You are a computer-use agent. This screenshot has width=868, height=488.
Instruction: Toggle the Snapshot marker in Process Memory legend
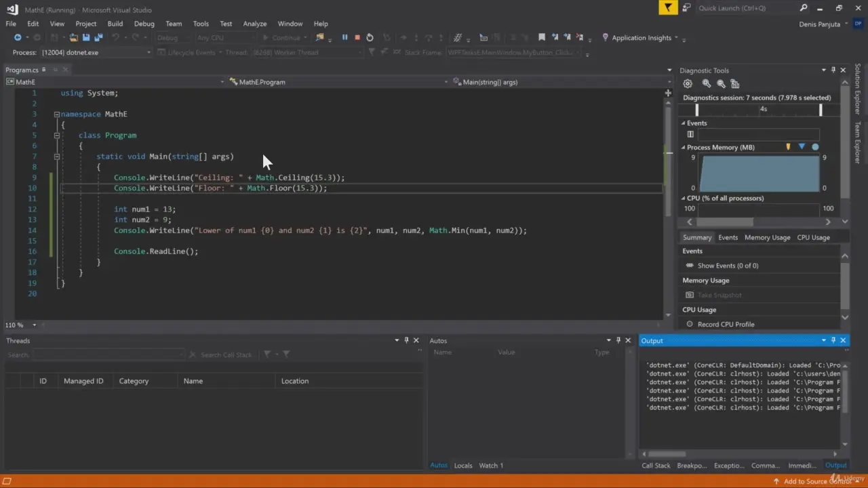(802, 147)
